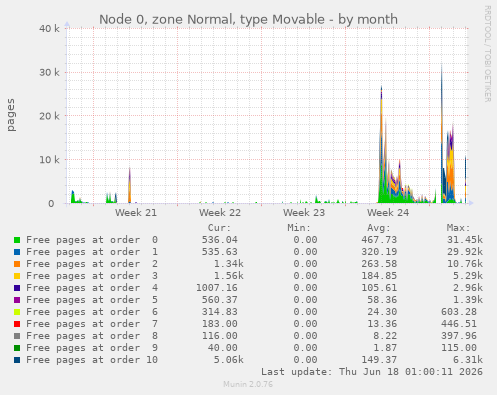Click the 'Cur:' column header

(x=219, y=228)
